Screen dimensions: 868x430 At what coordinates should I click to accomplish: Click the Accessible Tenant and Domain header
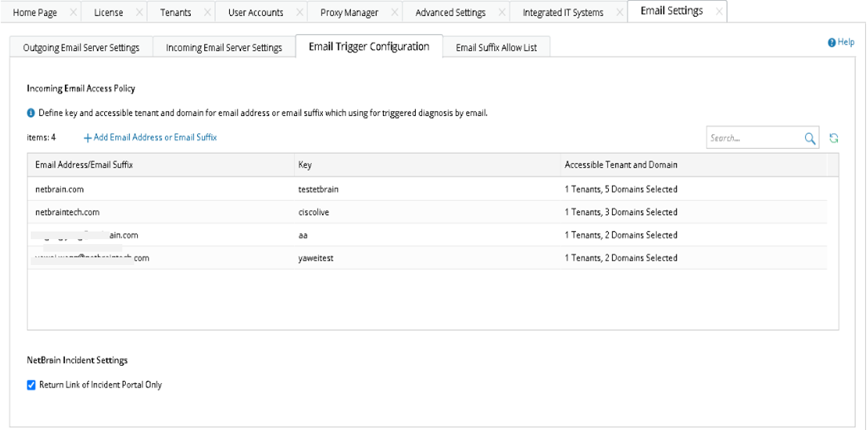pyautogui.click(x=621, y=165)
